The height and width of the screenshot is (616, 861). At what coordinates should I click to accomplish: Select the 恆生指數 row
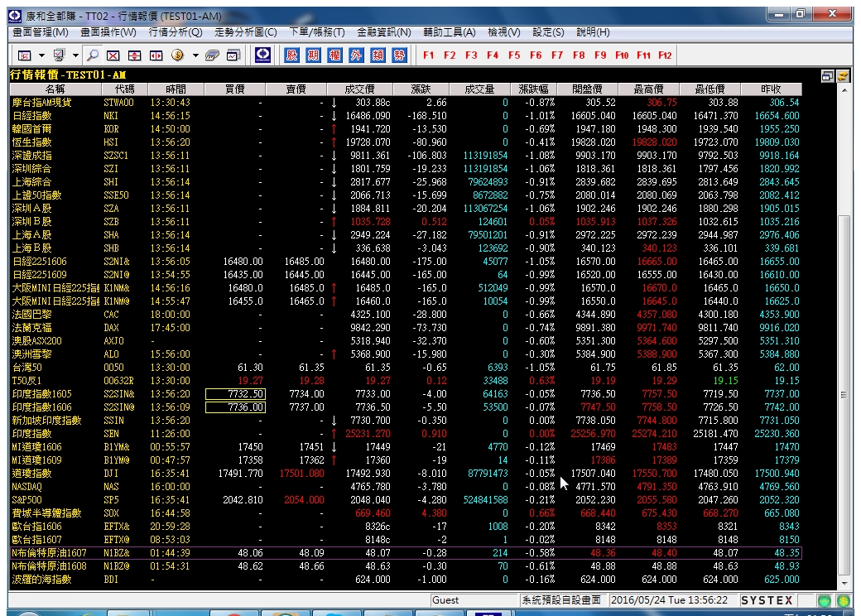click(406, 142)
